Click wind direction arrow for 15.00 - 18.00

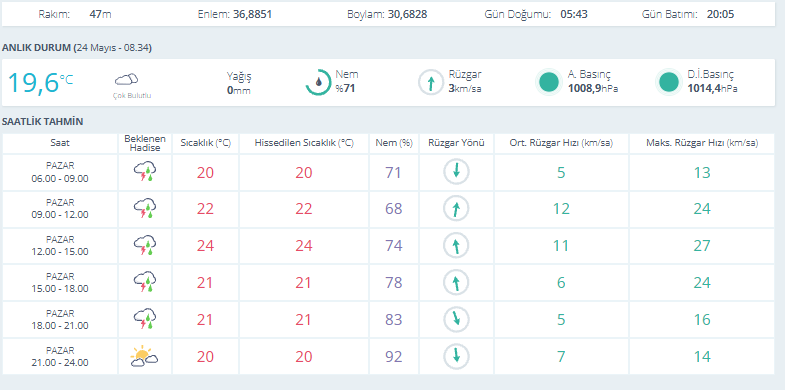(x=456, y=283)
